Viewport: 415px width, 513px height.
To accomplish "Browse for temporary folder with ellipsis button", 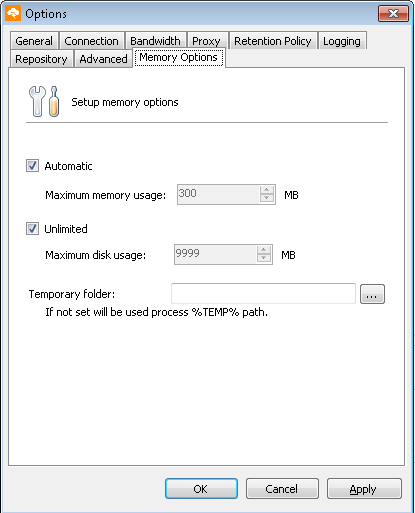I will tap(372, 294).
